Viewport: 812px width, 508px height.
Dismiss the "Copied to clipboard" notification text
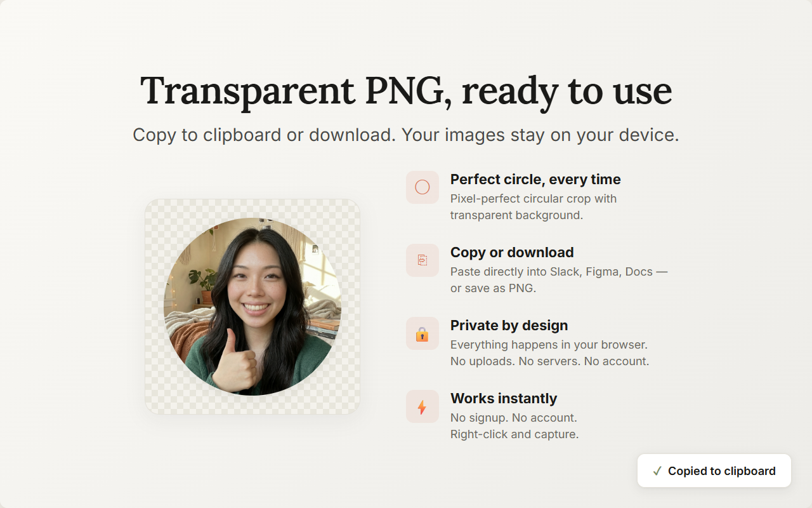[x=721, y=471]
